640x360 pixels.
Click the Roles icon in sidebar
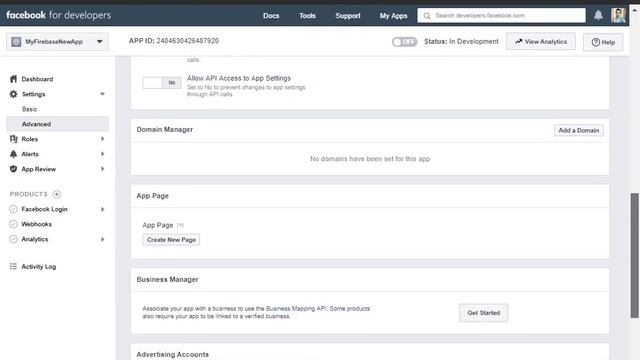coord(13,139)
